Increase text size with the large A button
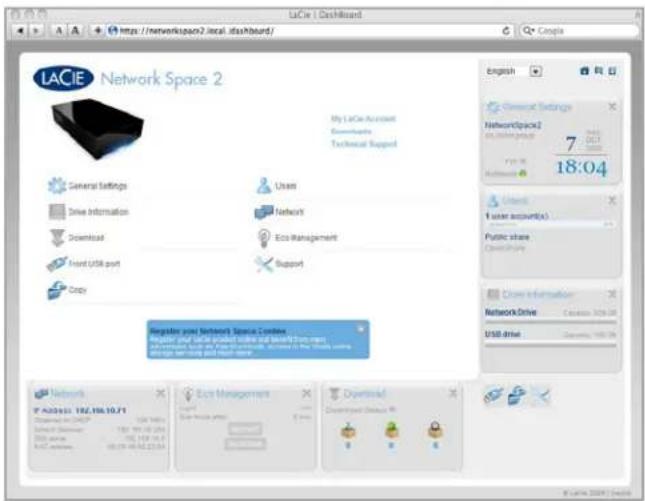645x501 pixels. [75, 31]
